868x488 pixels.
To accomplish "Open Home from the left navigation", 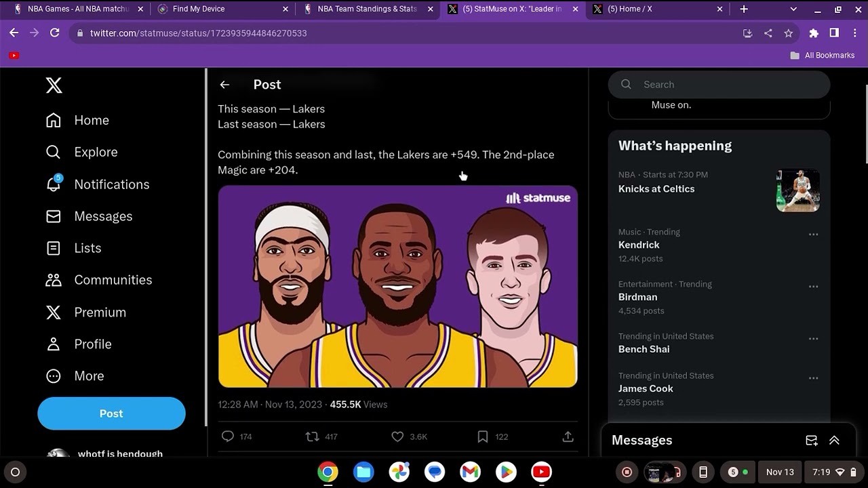I will 77,120.
